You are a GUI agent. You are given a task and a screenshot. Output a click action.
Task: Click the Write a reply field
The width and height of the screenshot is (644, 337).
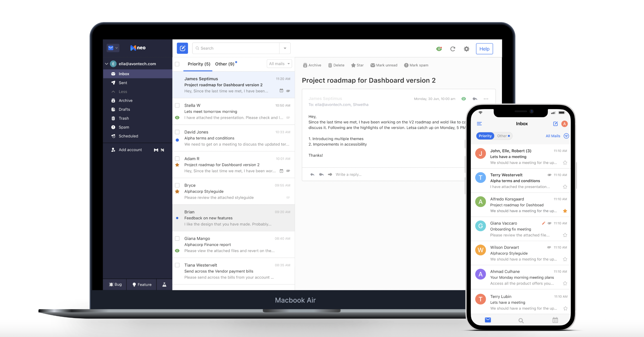click(x=348, y=175)
